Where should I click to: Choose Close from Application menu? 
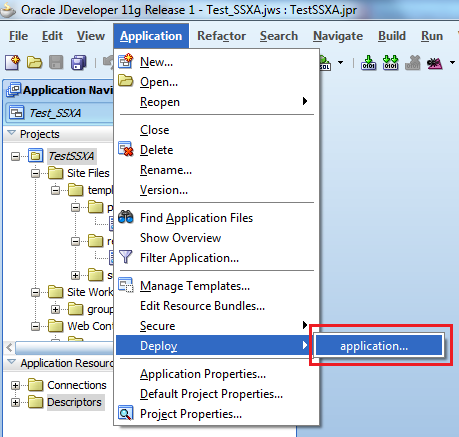pos(217,130)
